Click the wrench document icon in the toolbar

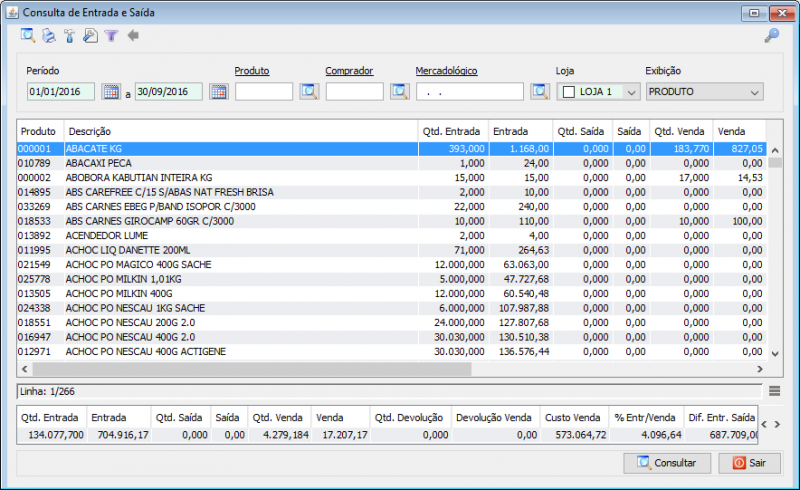[x=90, y=36]
